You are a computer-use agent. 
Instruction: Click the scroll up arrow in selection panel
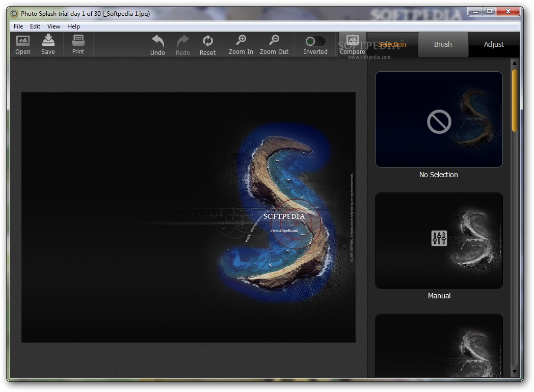tap(515, 63)
